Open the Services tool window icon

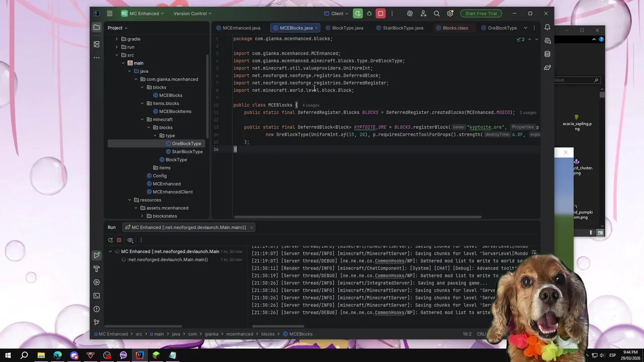click(97, 282)
